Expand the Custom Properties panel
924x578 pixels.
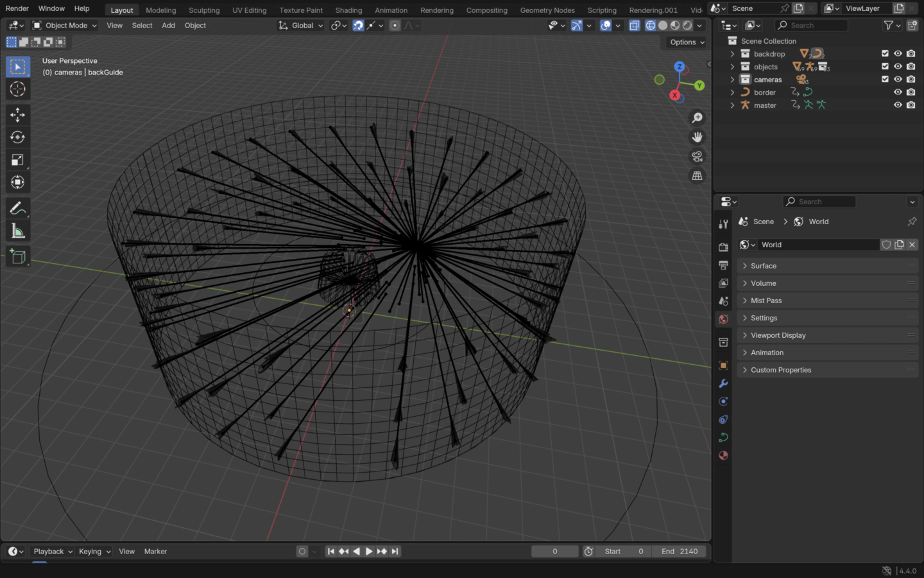pos(827,370)
